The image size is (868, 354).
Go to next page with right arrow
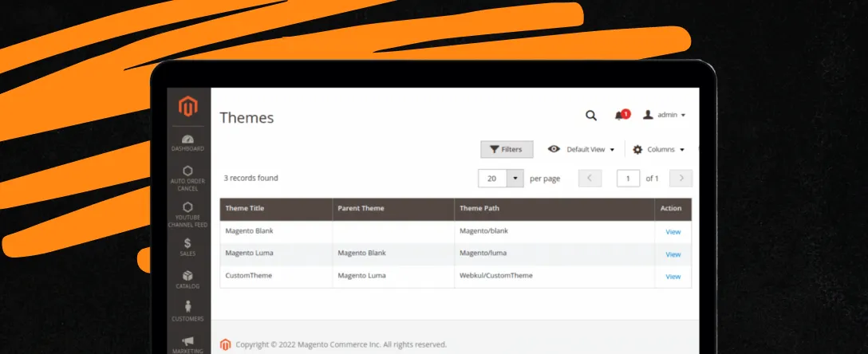click(681, 178)
